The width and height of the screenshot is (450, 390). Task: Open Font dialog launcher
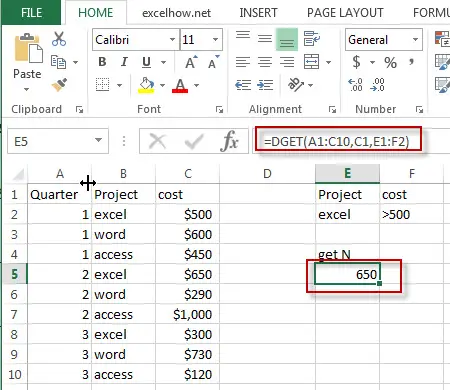[x=219, y=109]
